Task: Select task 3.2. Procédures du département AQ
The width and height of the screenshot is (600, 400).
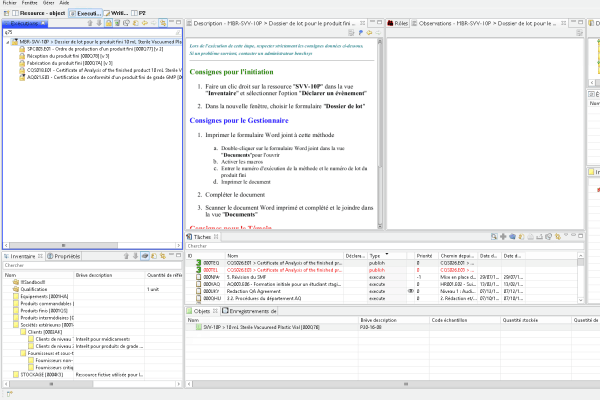Action: pyautogui.click(x=264, y=299)
